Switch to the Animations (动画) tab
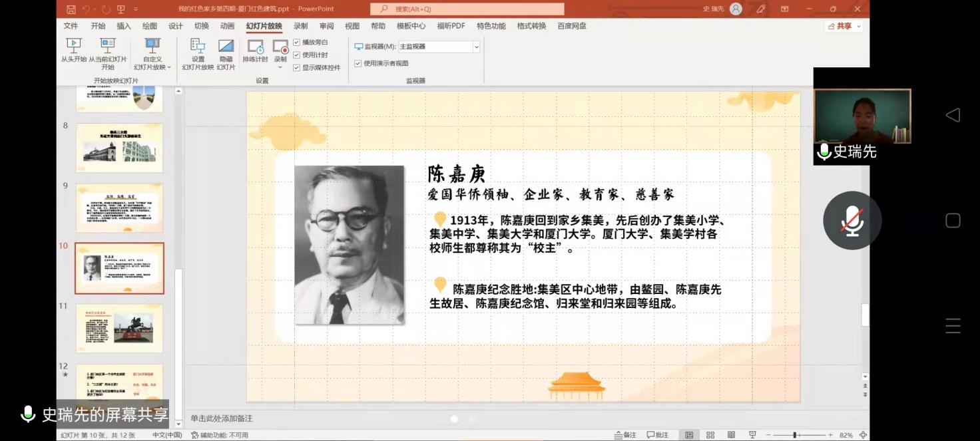 (x=227, y=27)
